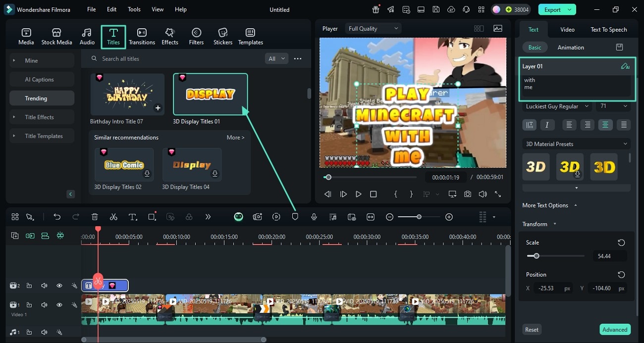This screenshot has height=343, width=644.
Task: Open the View menu
Action: coord(158,9)
